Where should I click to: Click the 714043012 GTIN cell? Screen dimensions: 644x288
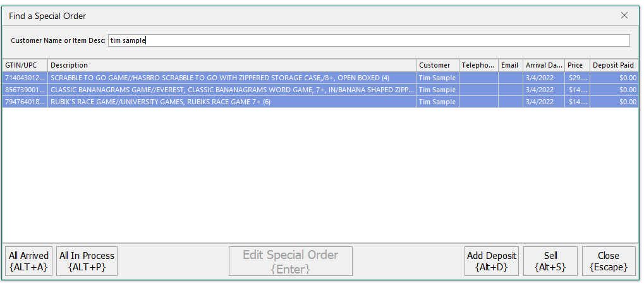[x=25, y=78]
